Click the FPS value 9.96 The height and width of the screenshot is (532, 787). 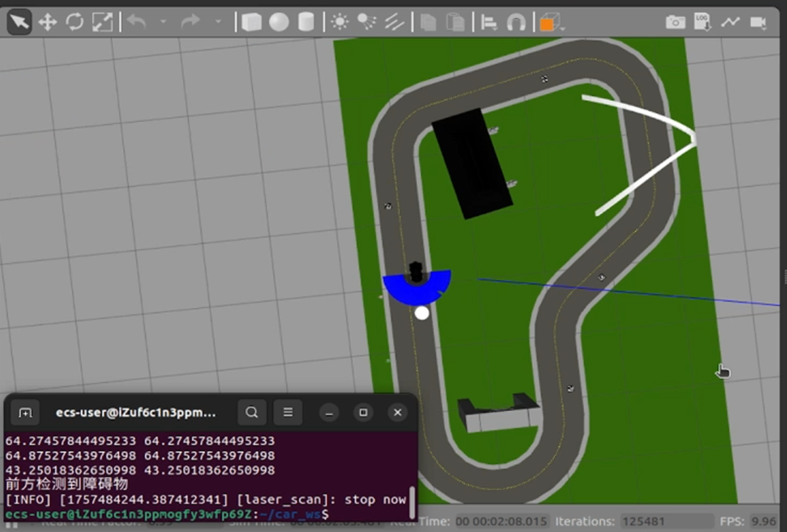tap(764, 521)
